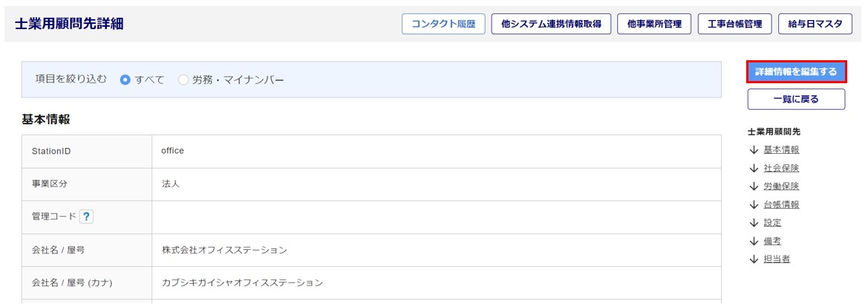Screen dimensions: 868x304
Task: Return to list with 一覧に戻る
Action: coord(796,100)
